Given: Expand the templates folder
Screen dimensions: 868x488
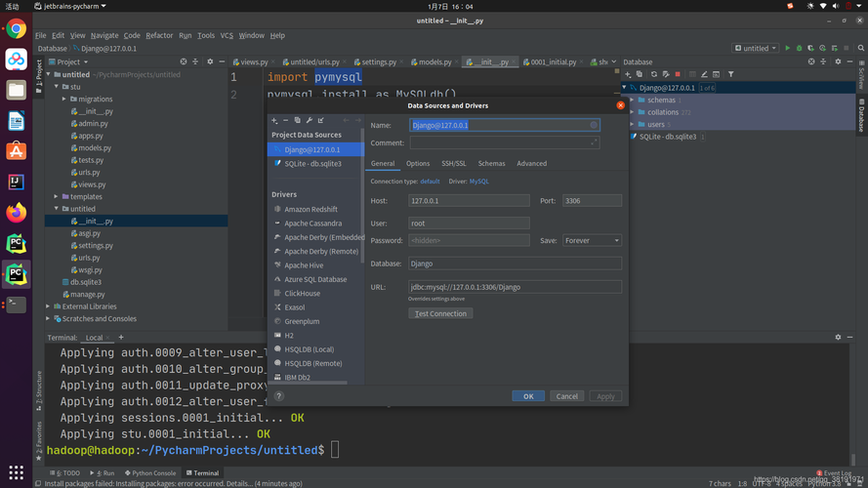Looking at the screenshot, I should (x=56, y=196).
